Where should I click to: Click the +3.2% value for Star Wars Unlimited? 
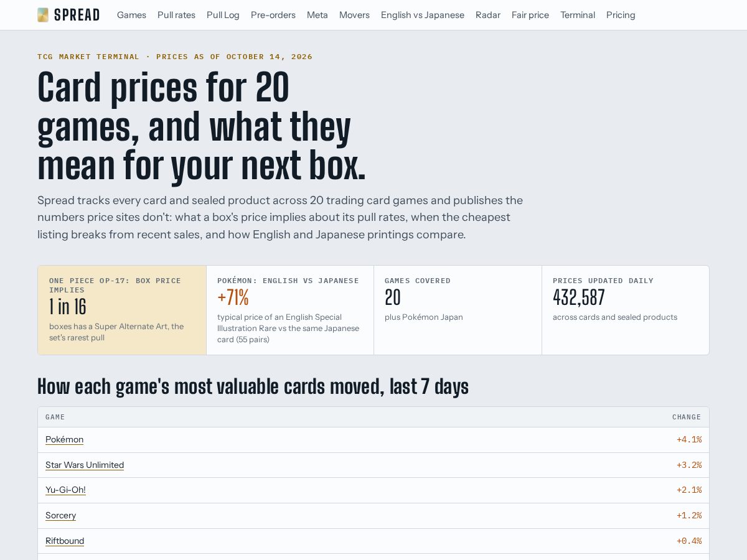coord(689,465)
